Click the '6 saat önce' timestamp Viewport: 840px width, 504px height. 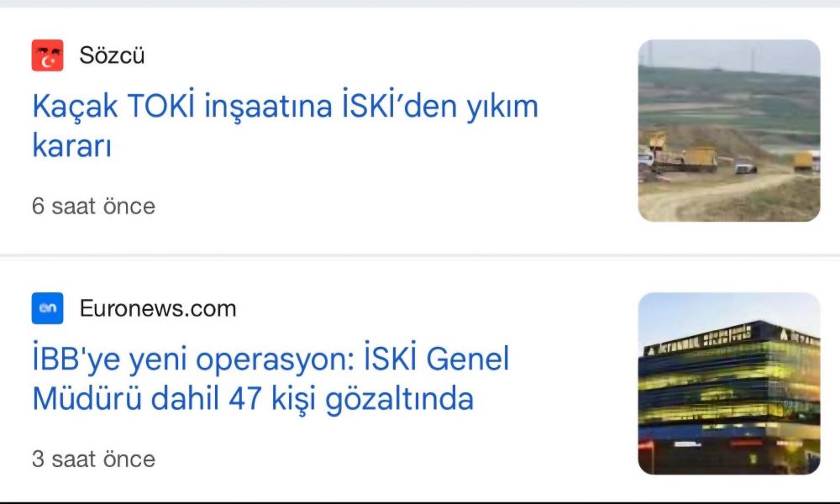[x=94, y=206]
